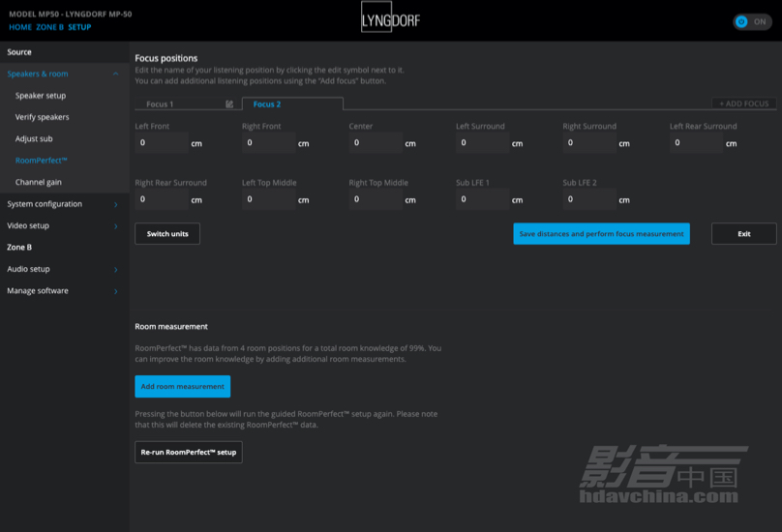
Task: Click the Left Top Middle distance field
Action: pos(269,199)
